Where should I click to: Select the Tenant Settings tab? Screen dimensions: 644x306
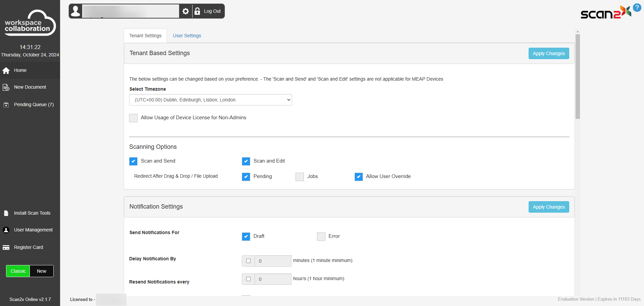coord(145,36)
